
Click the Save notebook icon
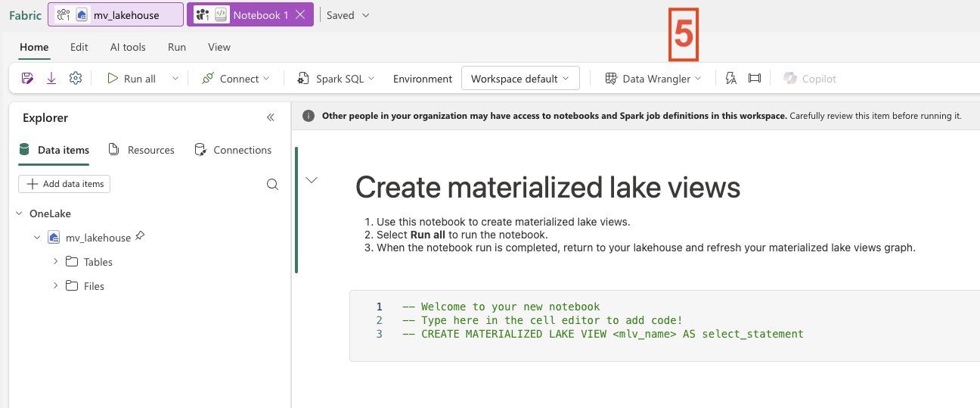(x=27, y=78)
